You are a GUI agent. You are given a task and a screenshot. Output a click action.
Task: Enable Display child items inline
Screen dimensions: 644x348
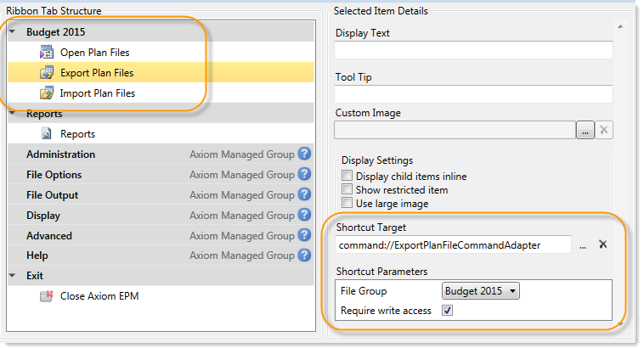coord(347,176)
